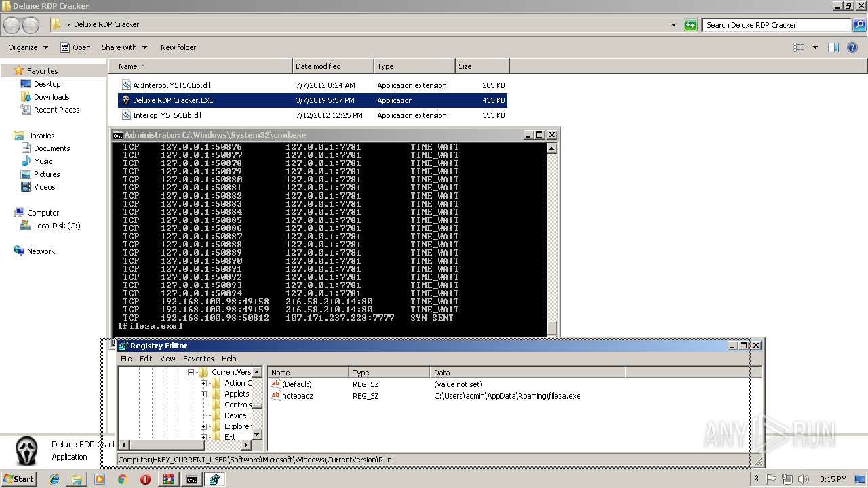Screen dimensions: 868x488
Task: Click the Action Center flag tray icon
Action: [772, 479]
